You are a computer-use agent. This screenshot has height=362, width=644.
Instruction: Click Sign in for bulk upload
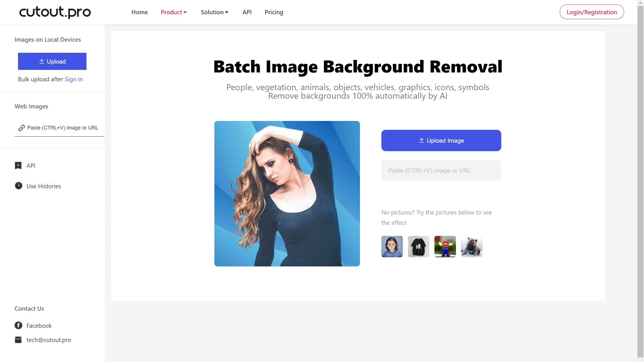[73, 79]
